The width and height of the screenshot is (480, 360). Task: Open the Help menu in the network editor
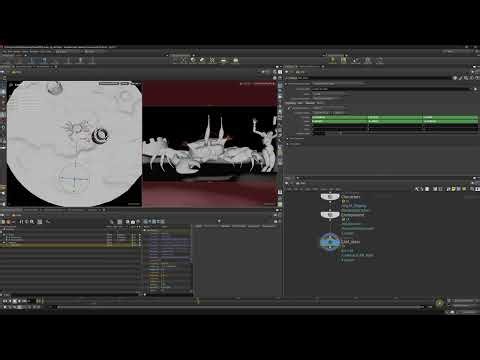click(338, 189)
